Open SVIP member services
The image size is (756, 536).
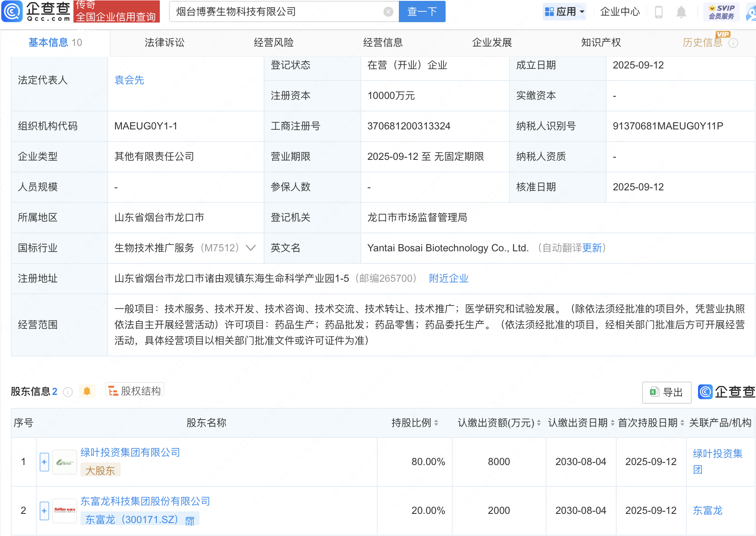click(721, 12)
